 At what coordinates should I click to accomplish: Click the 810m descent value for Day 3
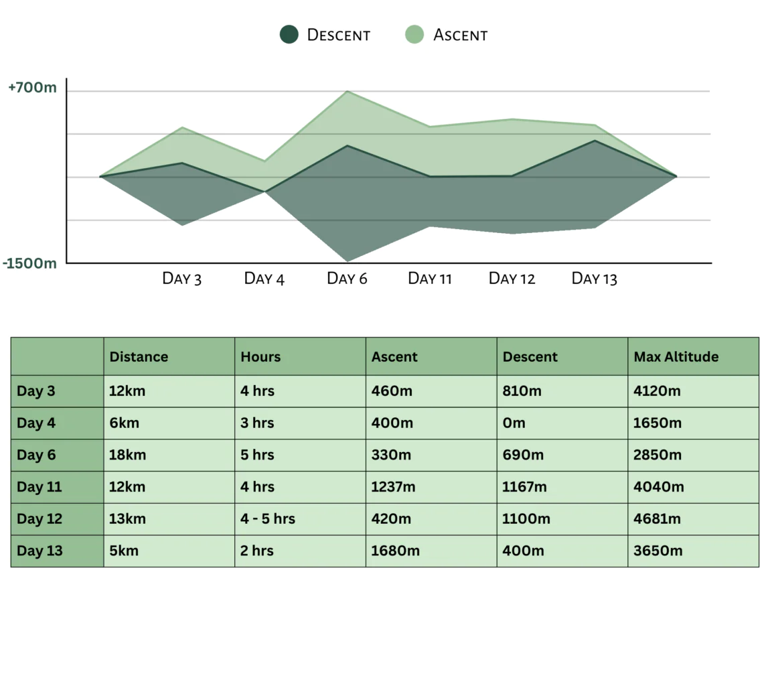click(x=562, y=391)
